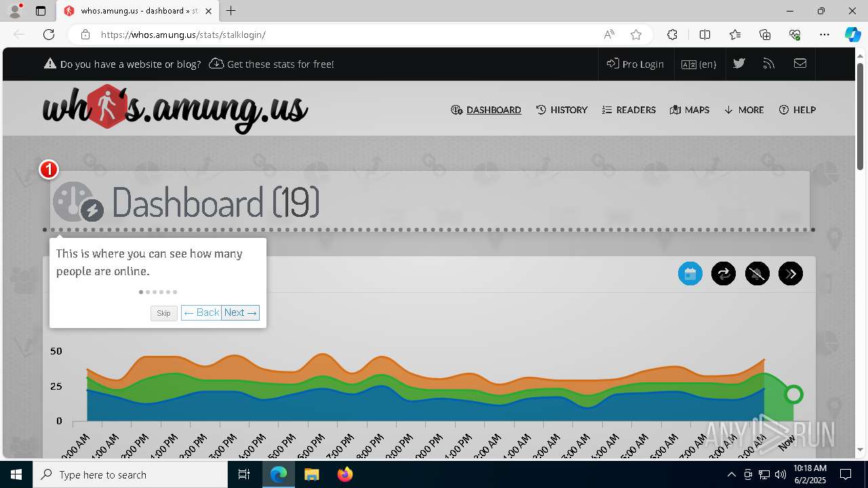The height and width of the screenshot is (488, 868).
Task: Open the History menu item
Action: [x=562, y=110]
